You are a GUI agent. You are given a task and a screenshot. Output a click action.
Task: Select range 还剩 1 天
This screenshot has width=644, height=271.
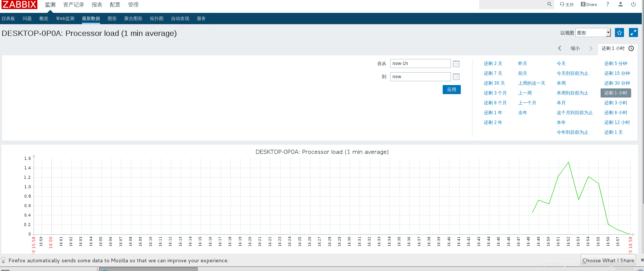pos(613,132)
